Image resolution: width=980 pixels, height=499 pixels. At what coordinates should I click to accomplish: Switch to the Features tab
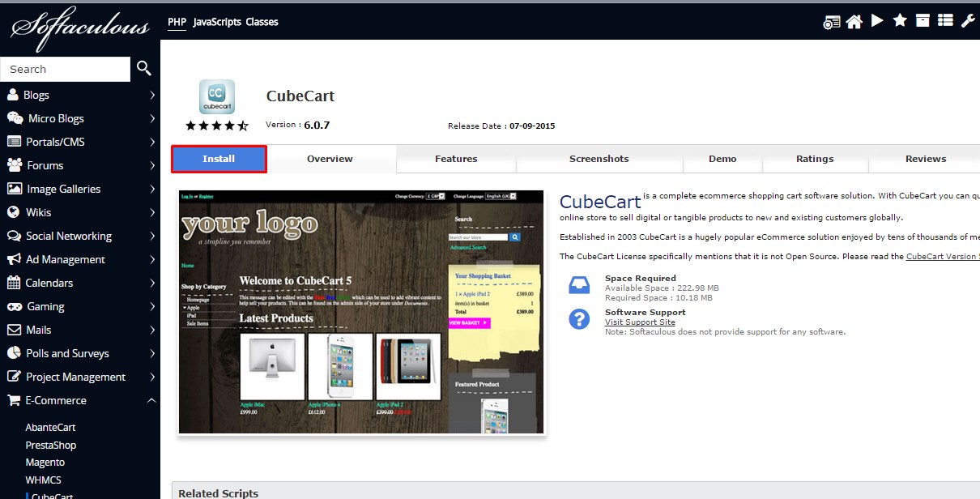(x=456, y=159)
